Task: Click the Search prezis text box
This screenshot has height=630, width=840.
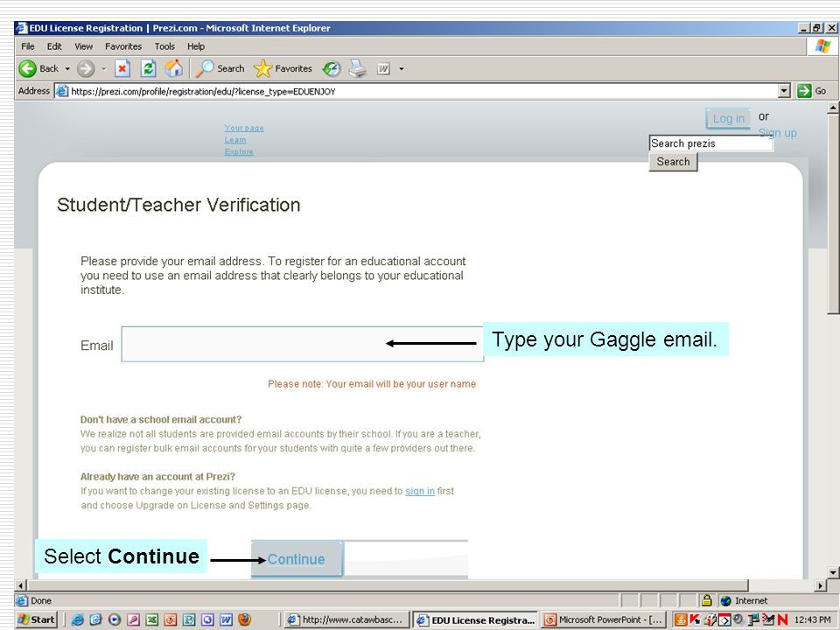Action: pyautogui.click(x=710, y=143)
